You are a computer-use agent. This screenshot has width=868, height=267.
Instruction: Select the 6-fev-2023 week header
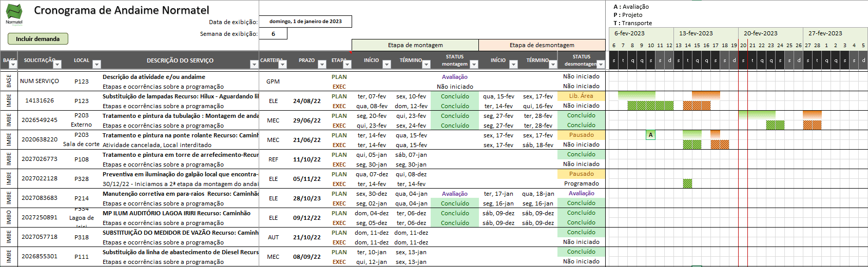click(x=641, y=33)
